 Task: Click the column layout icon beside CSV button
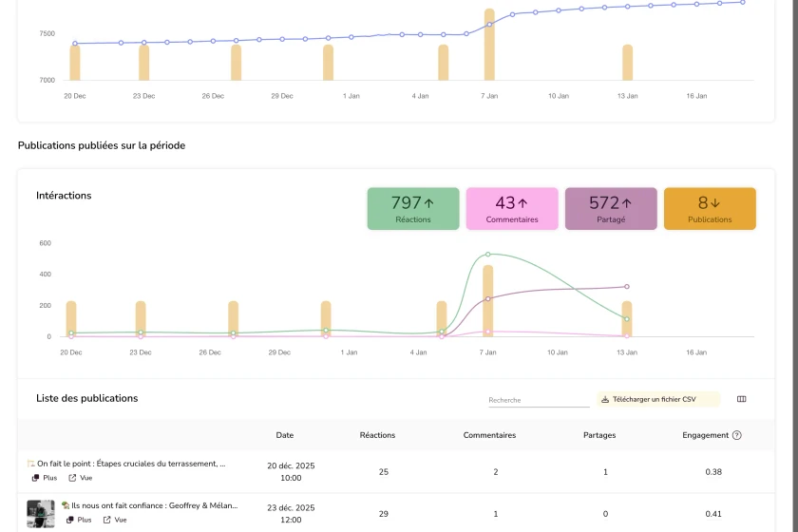pos(742,399)
